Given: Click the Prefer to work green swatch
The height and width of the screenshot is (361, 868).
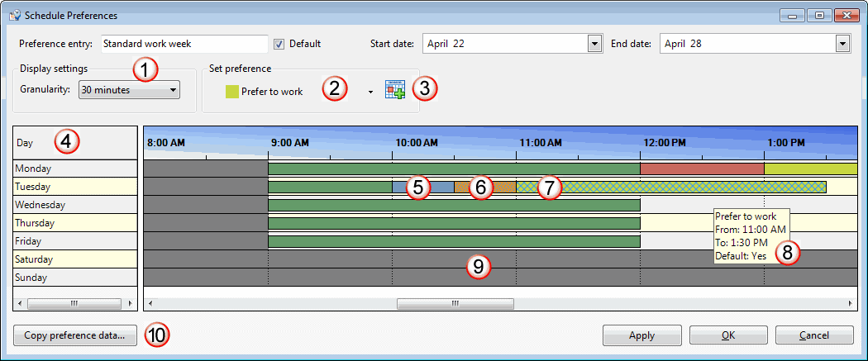Looking at the screenshot, I should [232, 92].
